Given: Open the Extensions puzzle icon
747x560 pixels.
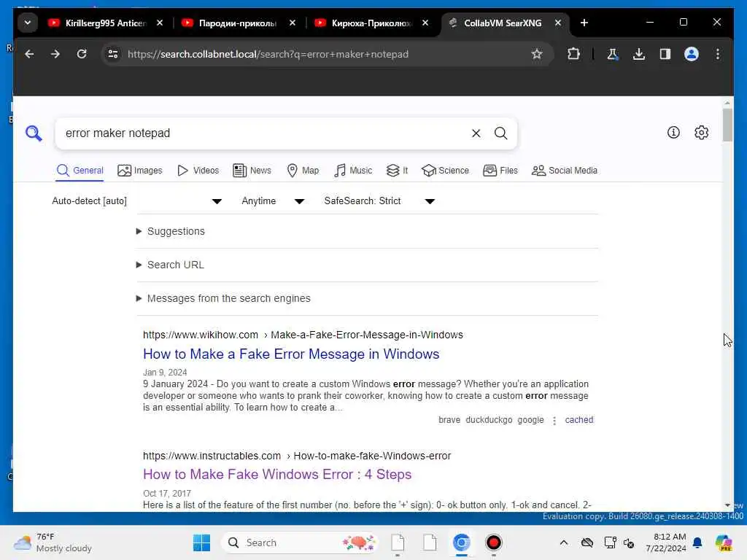Looking at the screenshot, I should pos(573,54).
